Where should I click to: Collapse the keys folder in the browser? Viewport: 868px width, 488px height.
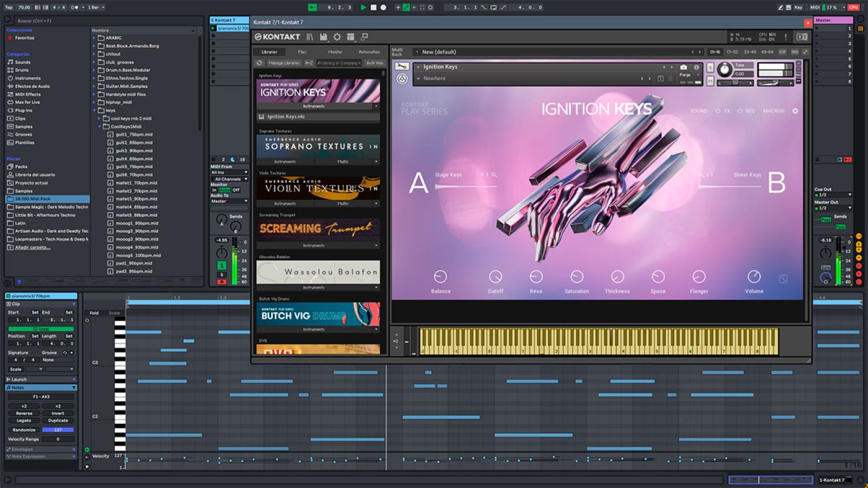click(x=94, y=110)
